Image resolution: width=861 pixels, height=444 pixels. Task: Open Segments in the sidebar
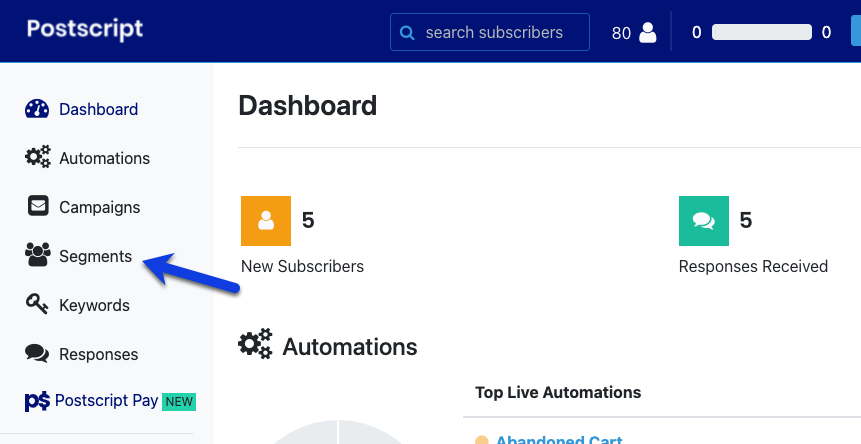(96, 256)
